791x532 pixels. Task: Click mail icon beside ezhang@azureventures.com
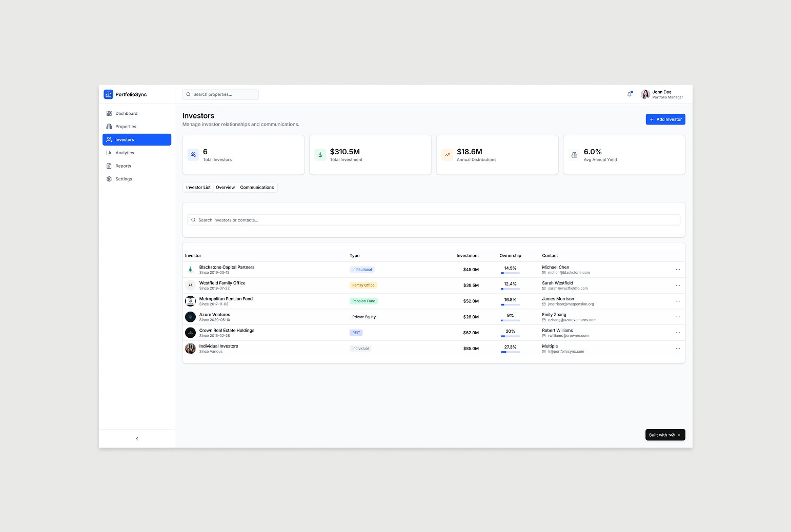(x=544, y=320)
